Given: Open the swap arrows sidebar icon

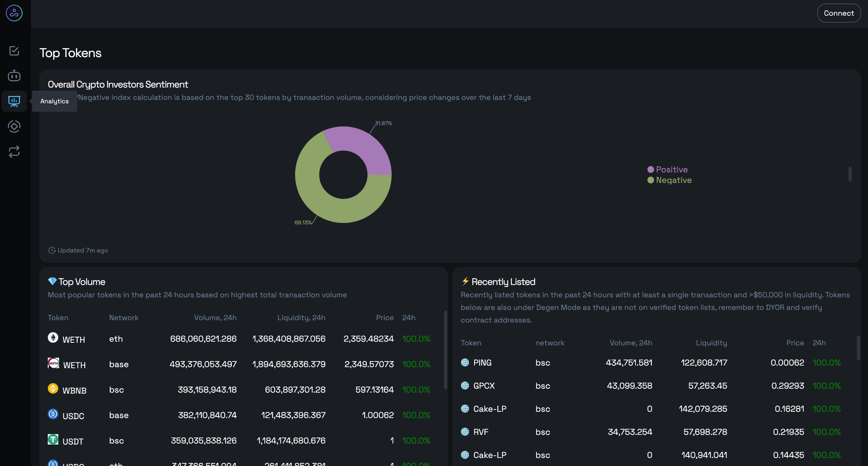Looking at the screenshot, I should tap(14, 151).
